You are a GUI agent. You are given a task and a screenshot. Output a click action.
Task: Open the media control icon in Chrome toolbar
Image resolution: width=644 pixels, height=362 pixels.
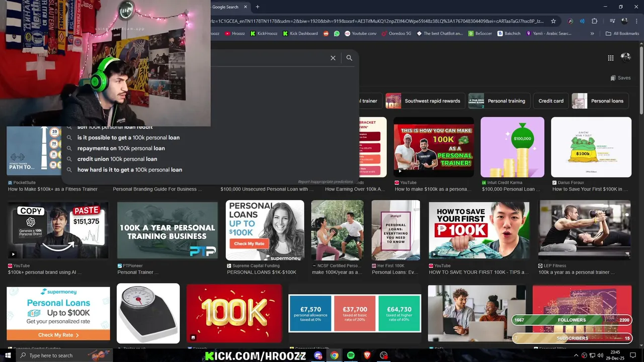612,21
